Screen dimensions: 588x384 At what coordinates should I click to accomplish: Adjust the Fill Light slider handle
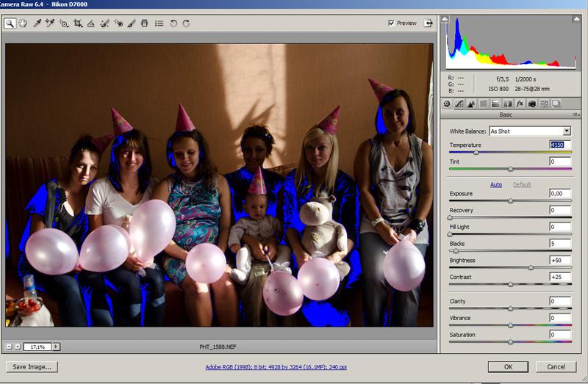[450, 234]
